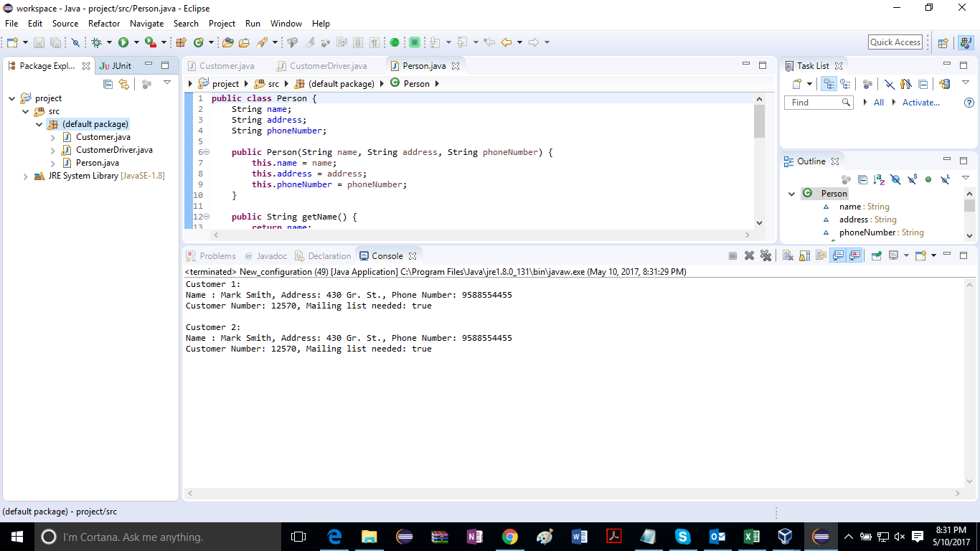Click the Last Edit Location arrow icon

490,42
